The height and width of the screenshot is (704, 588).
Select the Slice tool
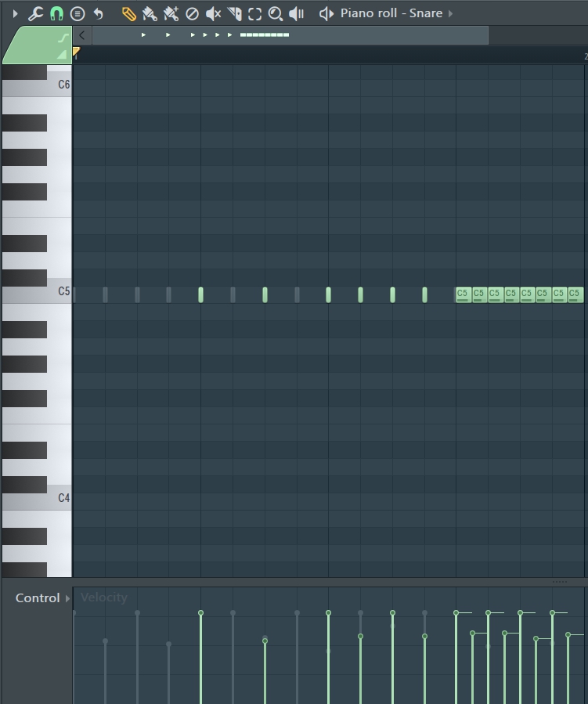(234, 13)
